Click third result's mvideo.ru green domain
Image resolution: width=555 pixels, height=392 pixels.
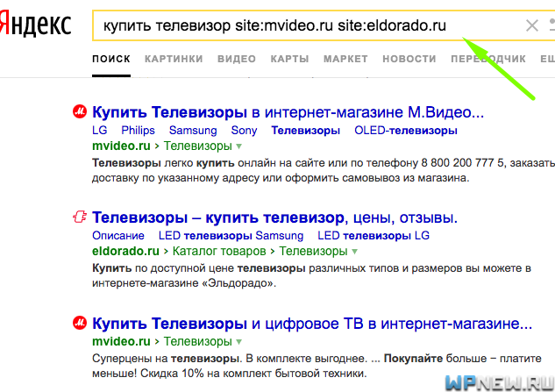[121, 341]
